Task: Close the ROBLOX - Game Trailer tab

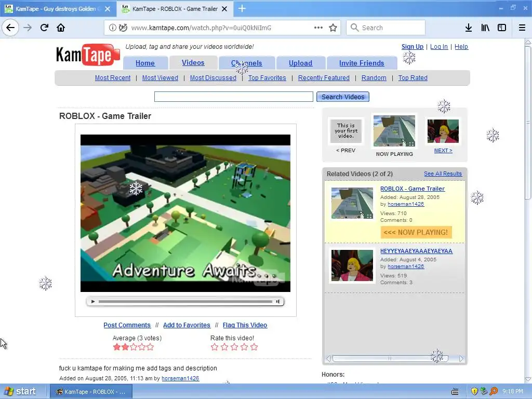Action: (x=224, y=9)
